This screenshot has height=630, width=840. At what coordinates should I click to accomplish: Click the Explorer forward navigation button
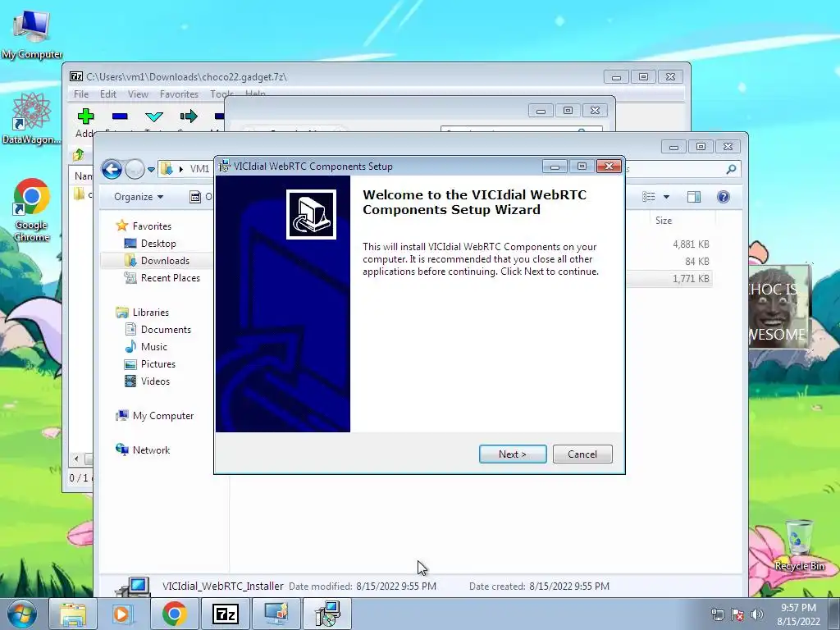[x=135, y=170]
